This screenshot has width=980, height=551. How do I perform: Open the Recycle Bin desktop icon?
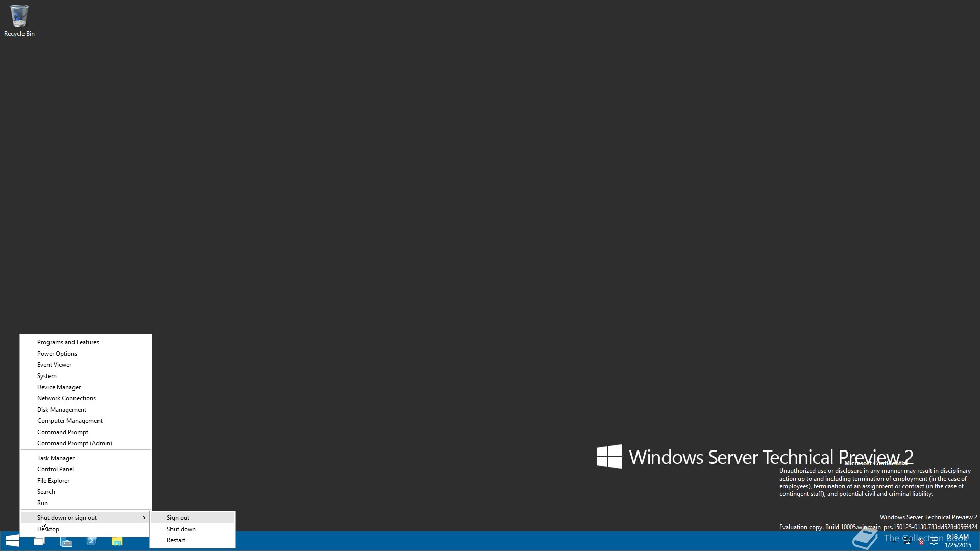pos(19,20)
